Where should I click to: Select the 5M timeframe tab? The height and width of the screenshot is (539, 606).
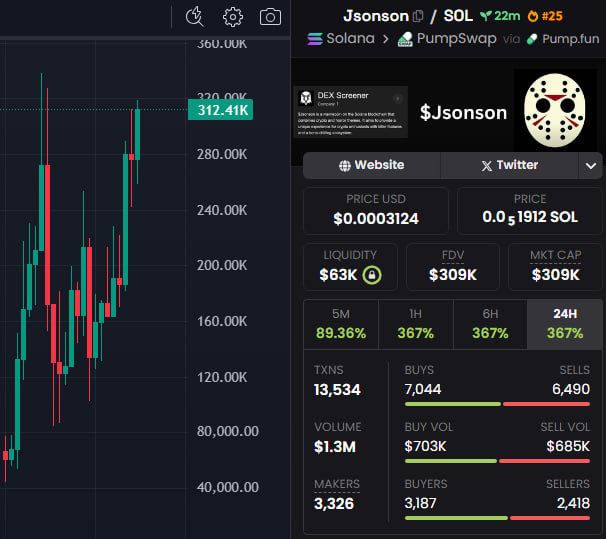340,324
